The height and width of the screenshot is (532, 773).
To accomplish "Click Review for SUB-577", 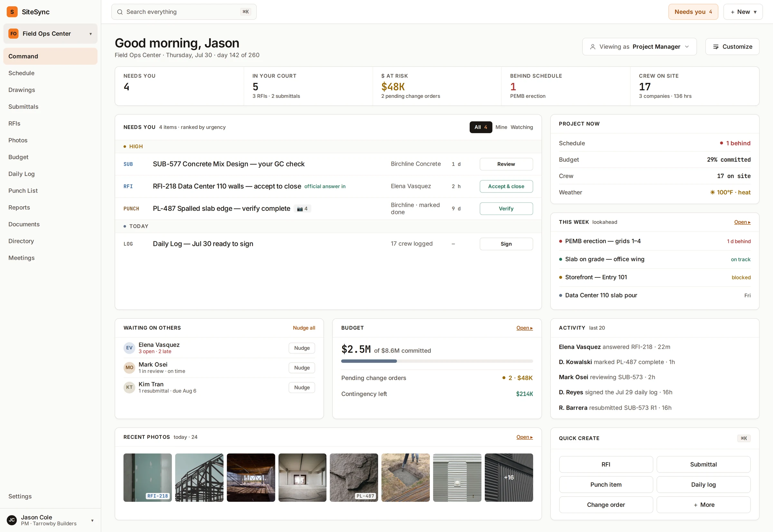I will (x=506, y=164).
